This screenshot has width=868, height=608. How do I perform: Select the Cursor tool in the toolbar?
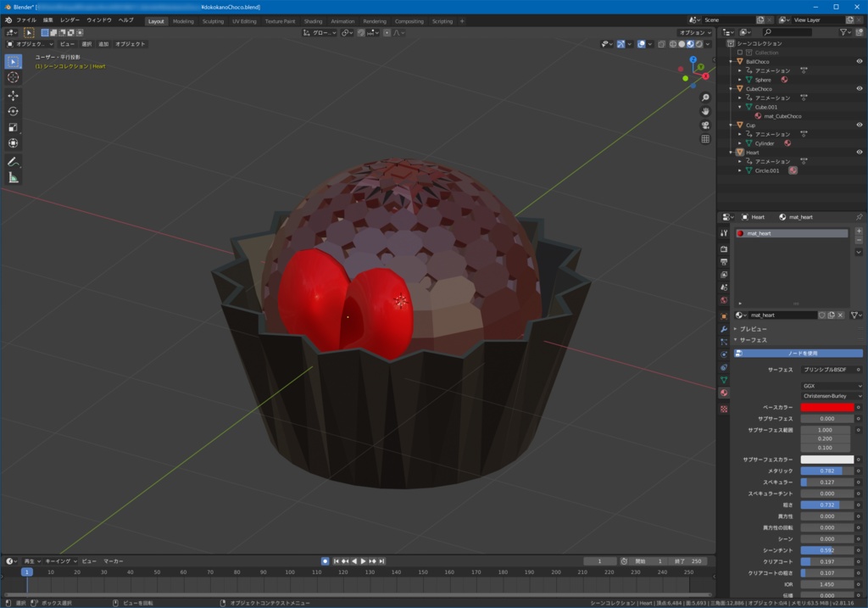pos(12,76)
